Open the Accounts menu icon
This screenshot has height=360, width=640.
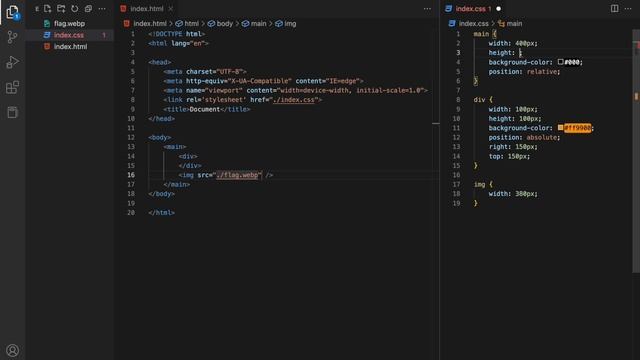[x=12, y=350]
